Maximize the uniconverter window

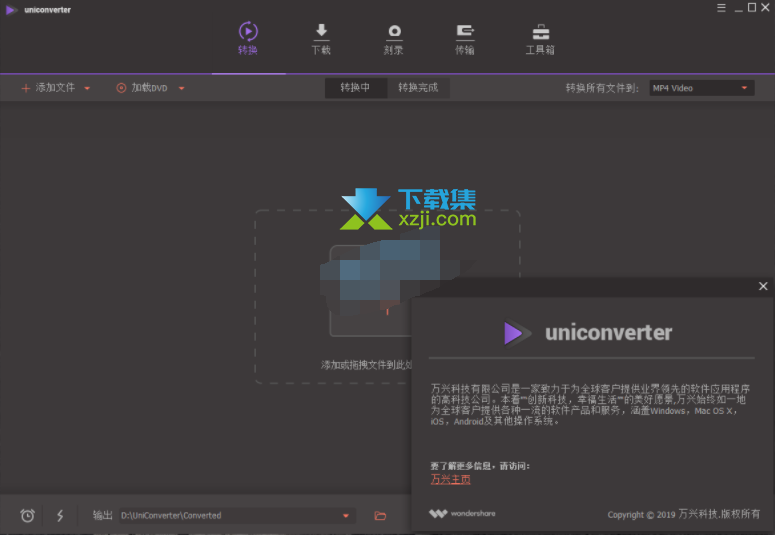(752, 7)
